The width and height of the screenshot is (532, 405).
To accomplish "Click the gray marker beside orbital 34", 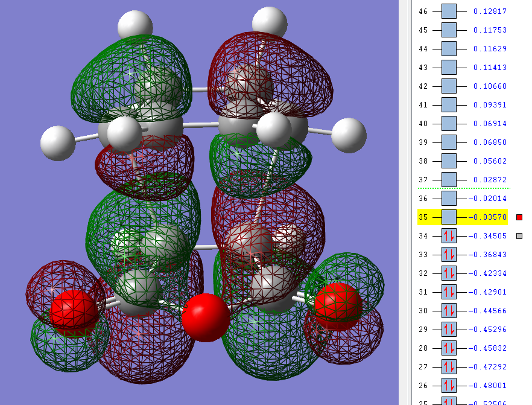I will [x=519, y=236].
